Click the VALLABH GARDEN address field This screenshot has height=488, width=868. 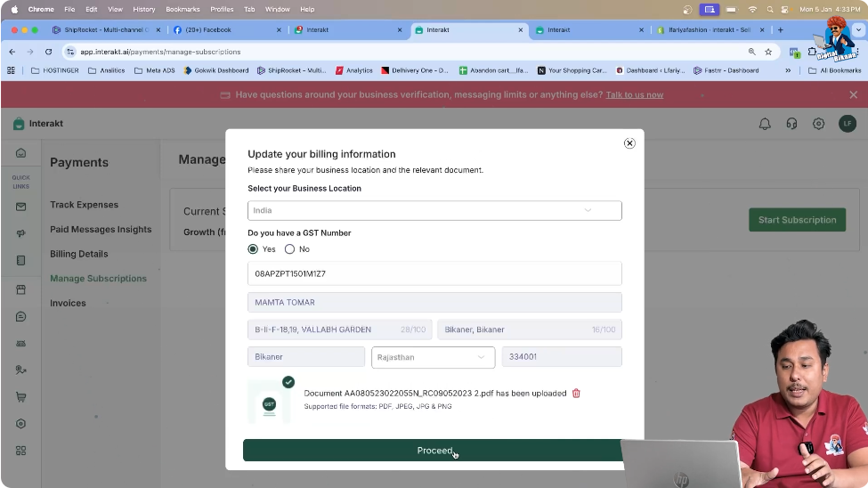tap(339, 329)
